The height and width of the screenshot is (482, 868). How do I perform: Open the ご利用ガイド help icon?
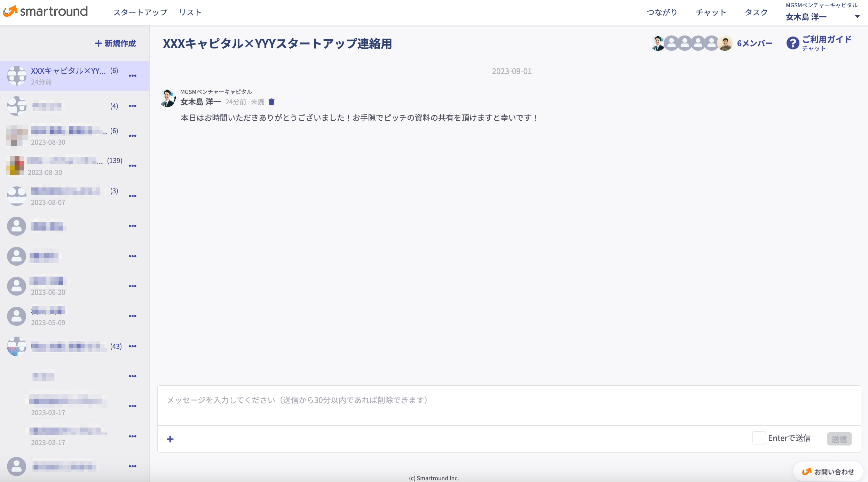[792, 43]
